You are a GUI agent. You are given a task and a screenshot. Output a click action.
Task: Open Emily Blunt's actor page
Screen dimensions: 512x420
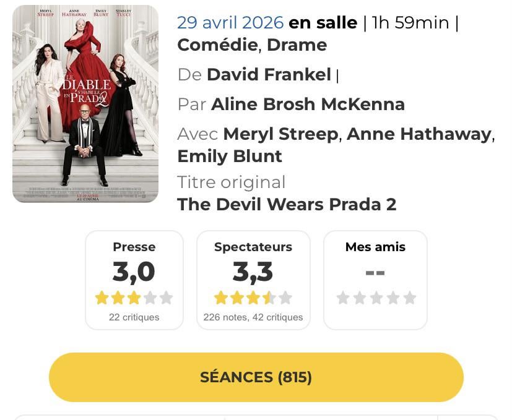coord(230,156)
